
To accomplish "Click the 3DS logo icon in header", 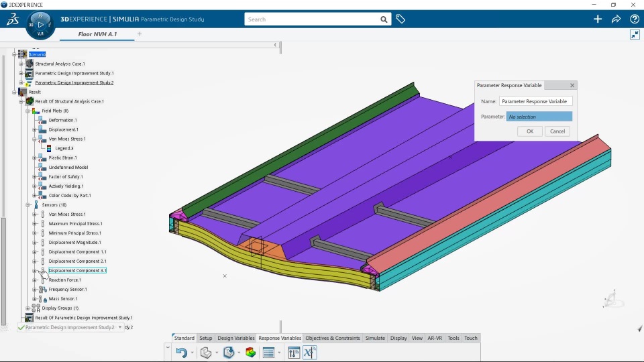I will pyautogui.click(x=13, y=19).
